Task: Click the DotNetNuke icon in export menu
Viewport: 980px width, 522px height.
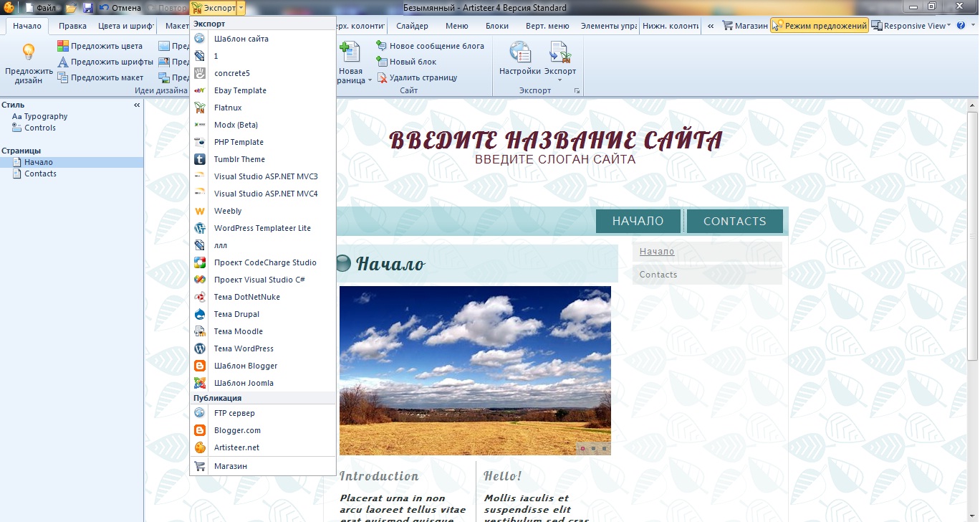Action: (200, 297)
